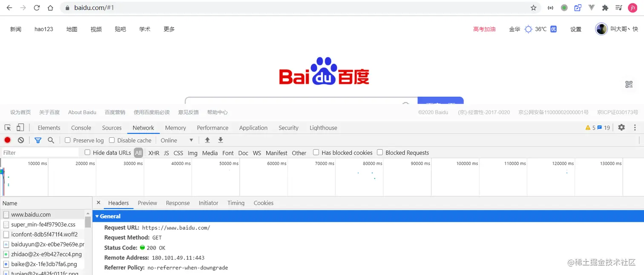Open the Response tab
Viewport: 644px width, 275px height.
tap(178, 203)
